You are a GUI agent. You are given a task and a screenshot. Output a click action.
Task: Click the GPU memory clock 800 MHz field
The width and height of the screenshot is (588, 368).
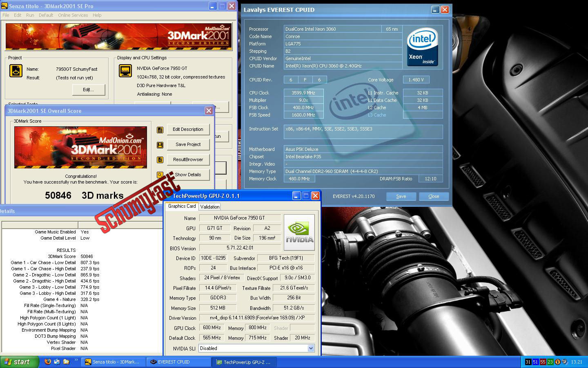click(258, 328)
